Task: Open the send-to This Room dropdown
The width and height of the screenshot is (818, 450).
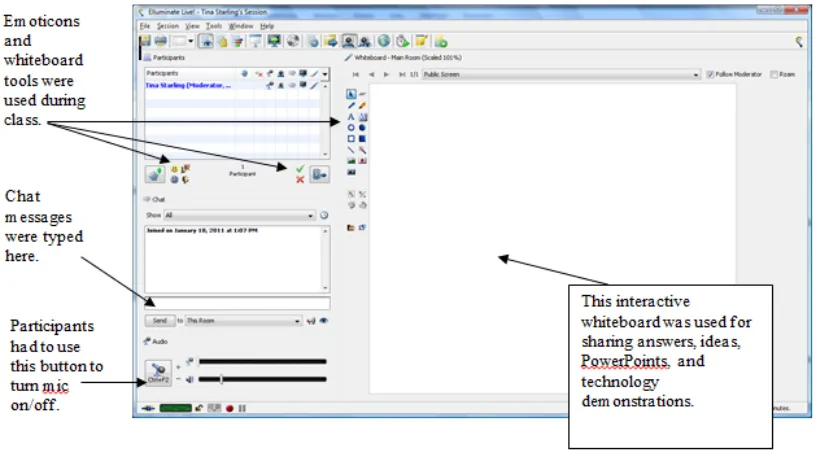Action: (x=243, y=321)
